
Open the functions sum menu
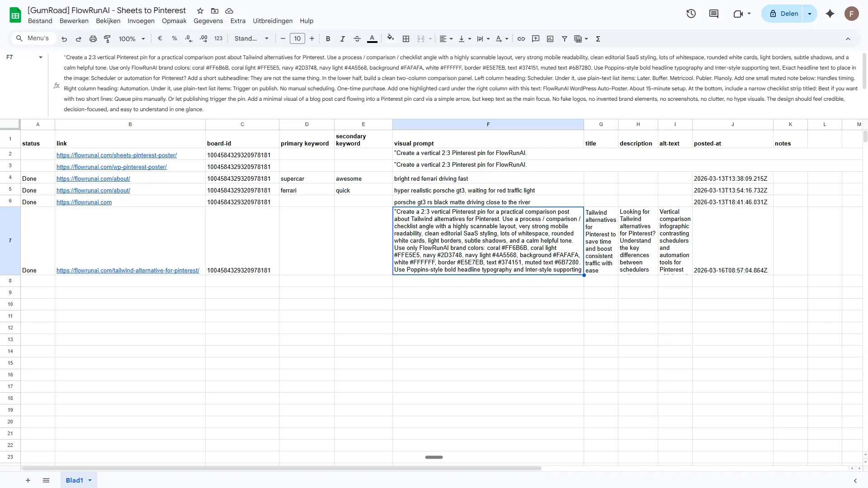[x=598, y=39]
